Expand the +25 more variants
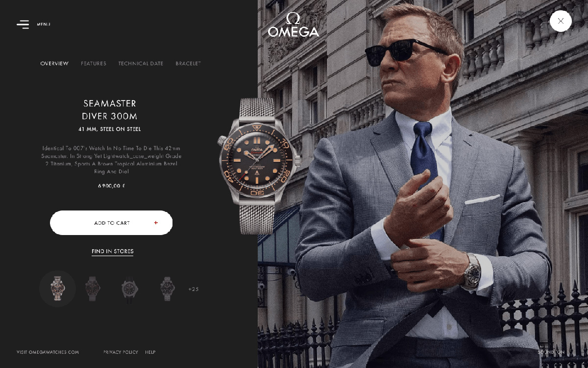This screenshot has width=588, height=368. [x=194, y=289]
